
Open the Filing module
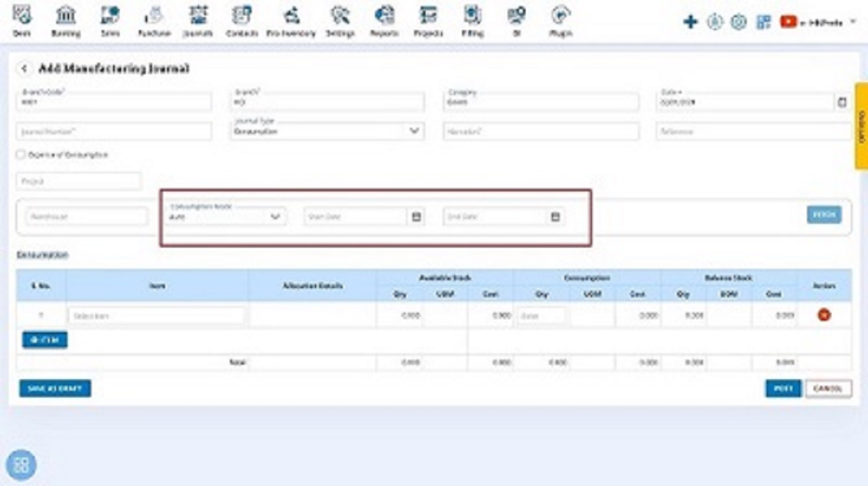click(x=472, y=21)
